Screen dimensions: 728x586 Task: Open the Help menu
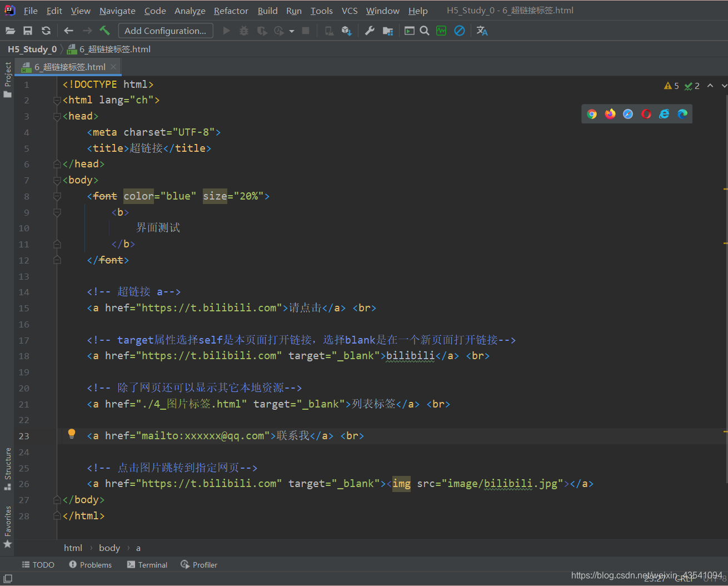(418, 11)
